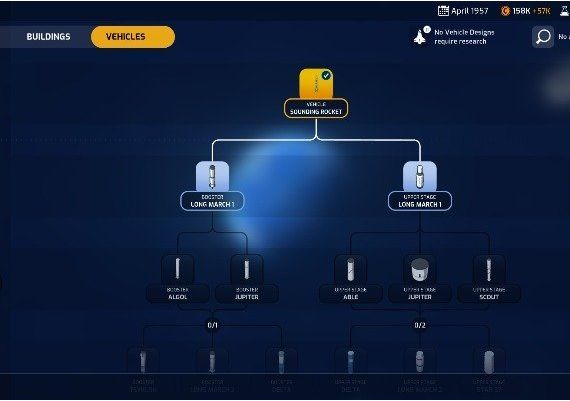This screenshot has height=401, width=570.
Task: Switch to the Buildings tab
Action: [x=48, y=37]
